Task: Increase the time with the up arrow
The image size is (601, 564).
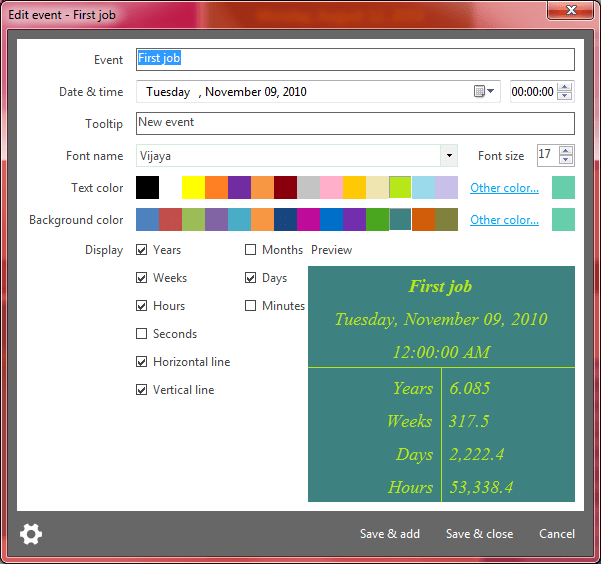Action: (x=565, y=87)
